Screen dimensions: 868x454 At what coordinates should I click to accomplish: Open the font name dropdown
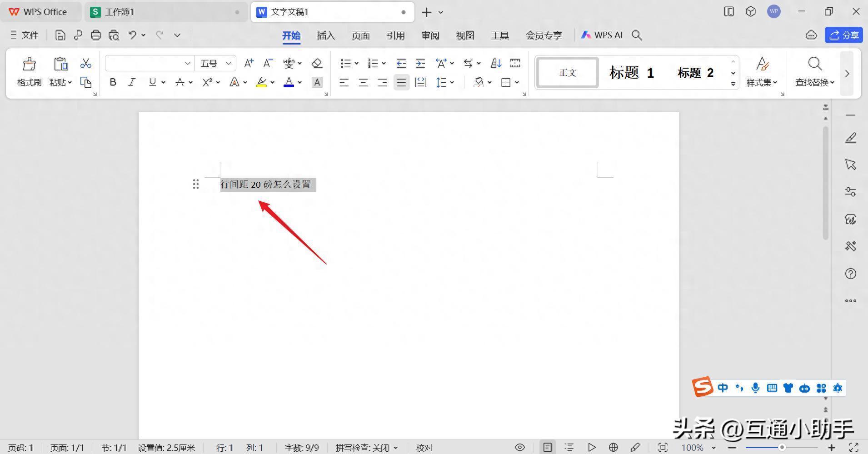tap(187, 63)
